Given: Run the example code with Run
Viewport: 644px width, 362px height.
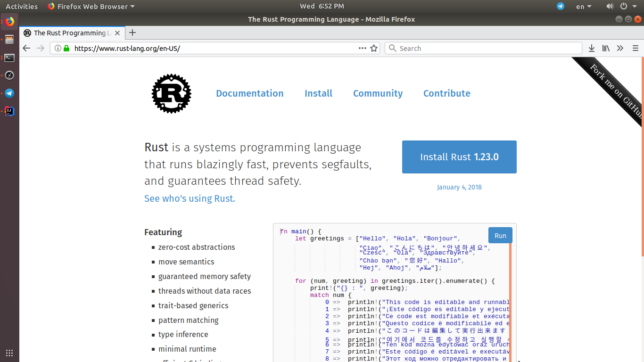Looking at the screenshot, I should [x=500, y=236].
